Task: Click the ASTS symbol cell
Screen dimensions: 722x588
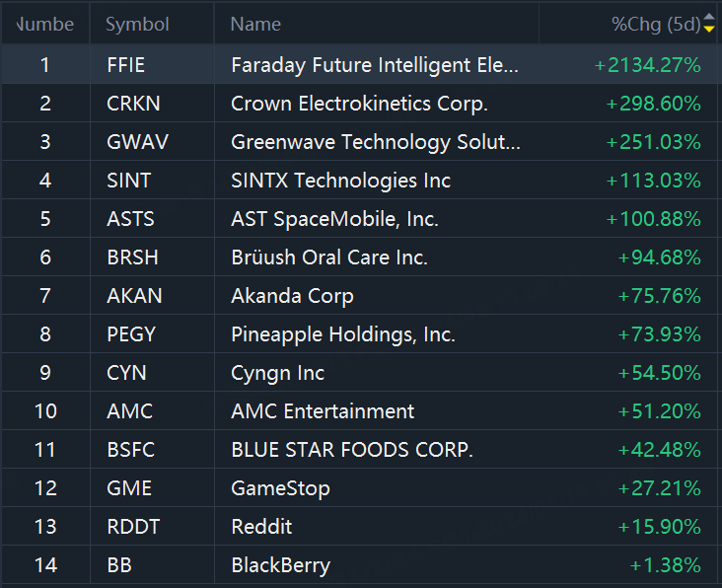Action: (130, 219)
